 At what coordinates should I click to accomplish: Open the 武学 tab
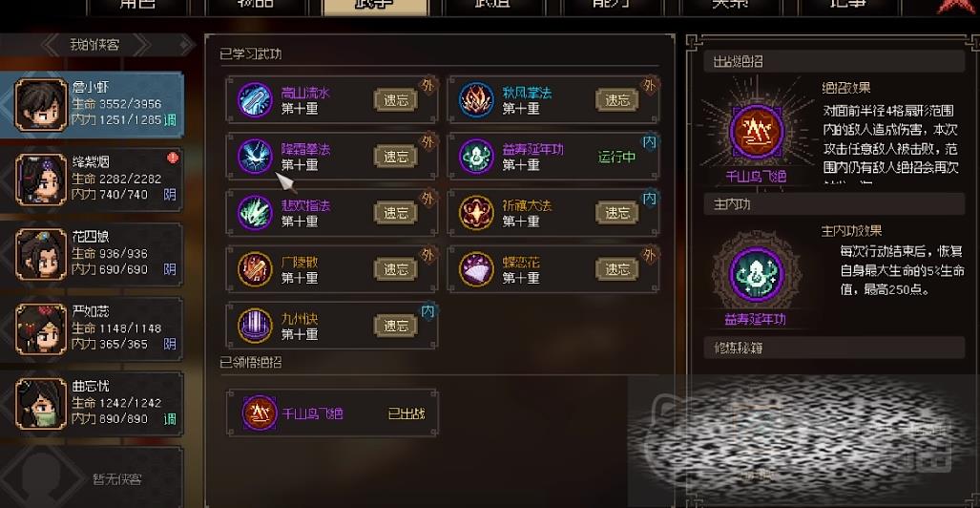[x=375, y=5]
